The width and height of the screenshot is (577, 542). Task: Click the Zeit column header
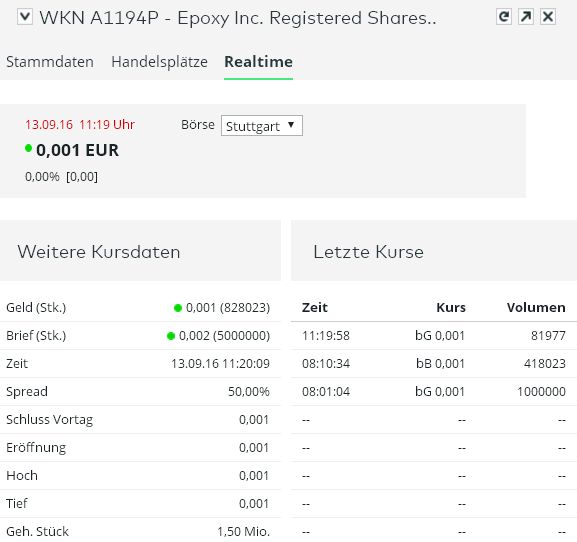[315, 308]
